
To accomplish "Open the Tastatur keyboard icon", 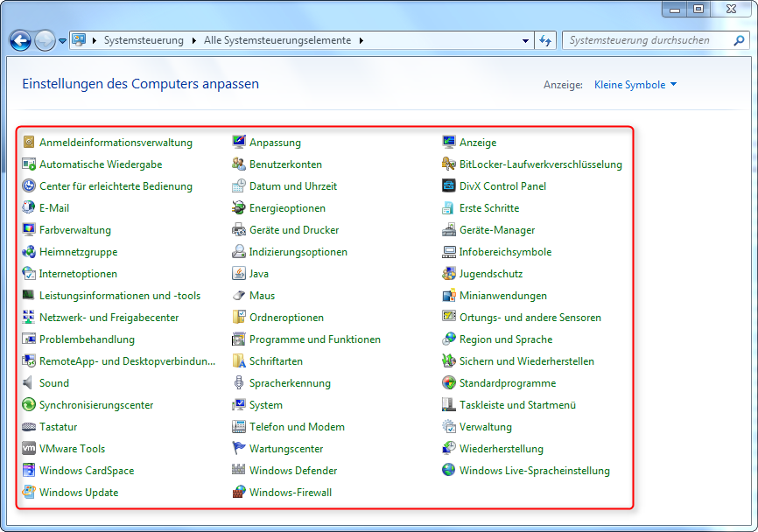I will pyautogui.click(x=29, y=427).
